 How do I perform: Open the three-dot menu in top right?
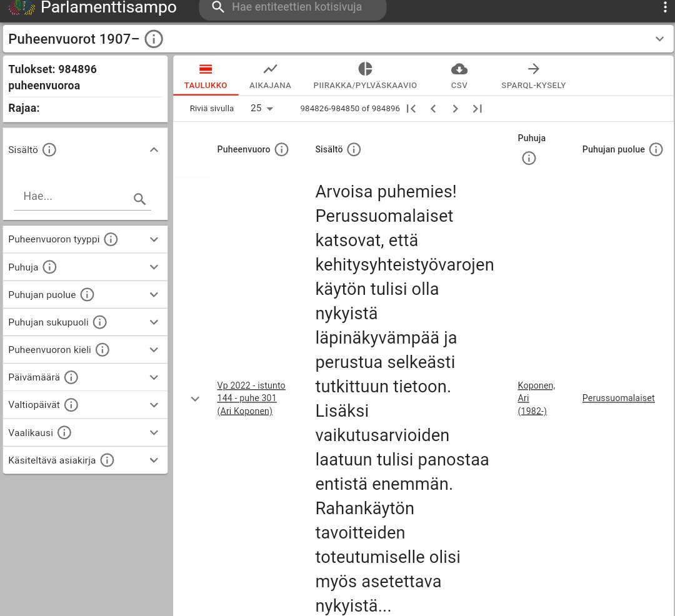tap(666, 7)
